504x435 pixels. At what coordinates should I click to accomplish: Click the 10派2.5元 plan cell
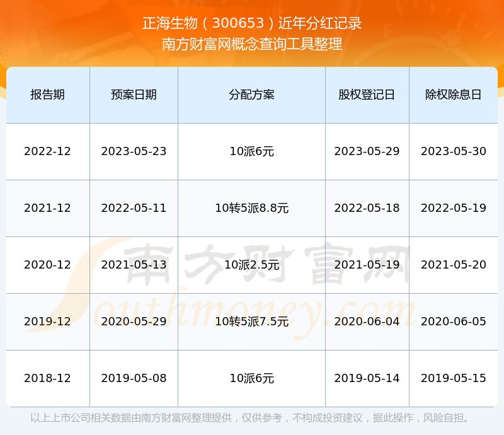pyautogui.click(x=251, y=265)
